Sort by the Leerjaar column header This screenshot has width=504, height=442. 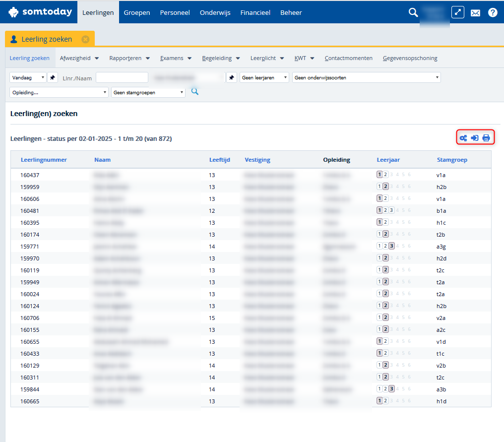[x=388, y=160]
